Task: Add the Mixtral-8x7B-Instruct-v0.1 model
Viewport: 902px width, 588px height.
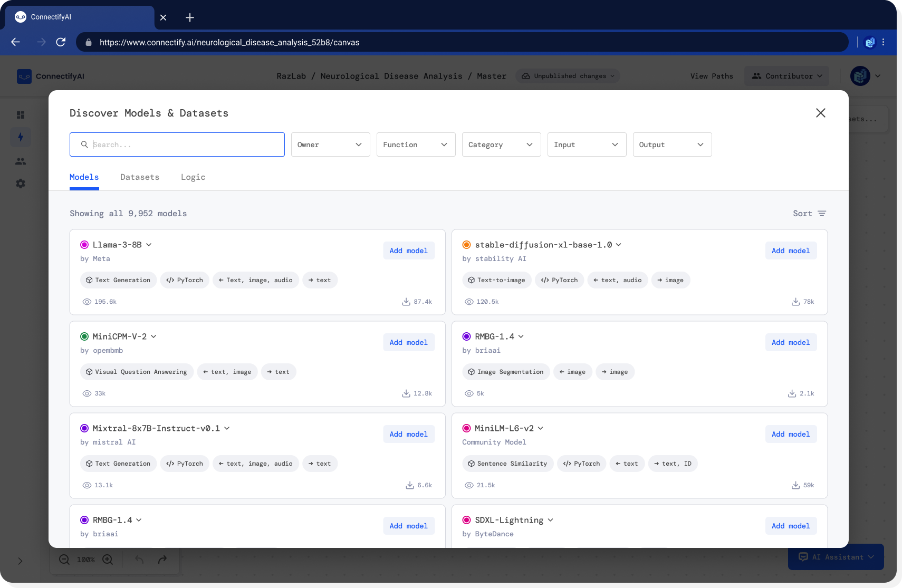Action: tap(409, 434)
